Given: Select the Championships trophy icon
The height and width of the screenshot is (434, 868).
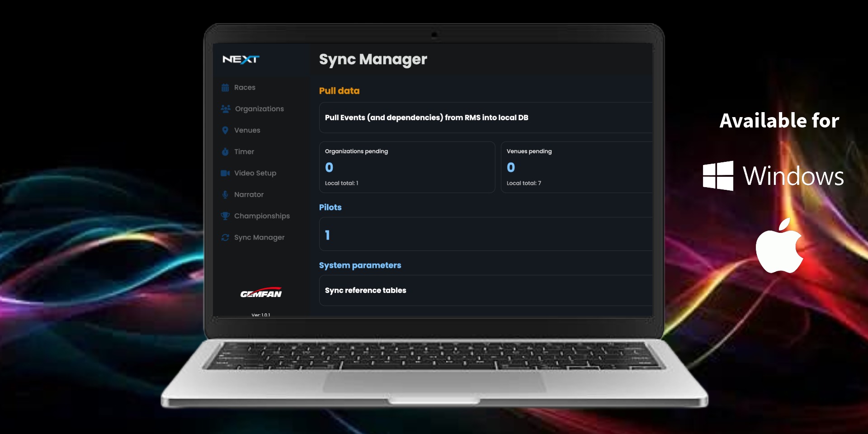Looking at the screenshot, I should click(x=226, y=216).
